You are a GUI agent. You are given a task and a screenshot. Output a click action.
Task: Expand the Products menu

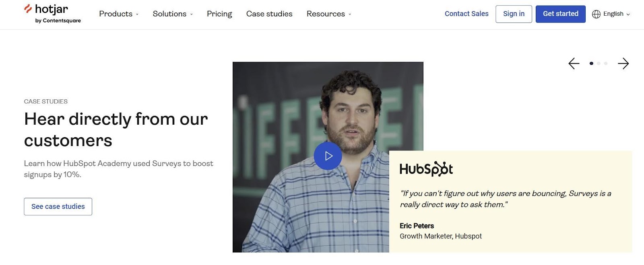pyautogui.click(x=119, y=14)
